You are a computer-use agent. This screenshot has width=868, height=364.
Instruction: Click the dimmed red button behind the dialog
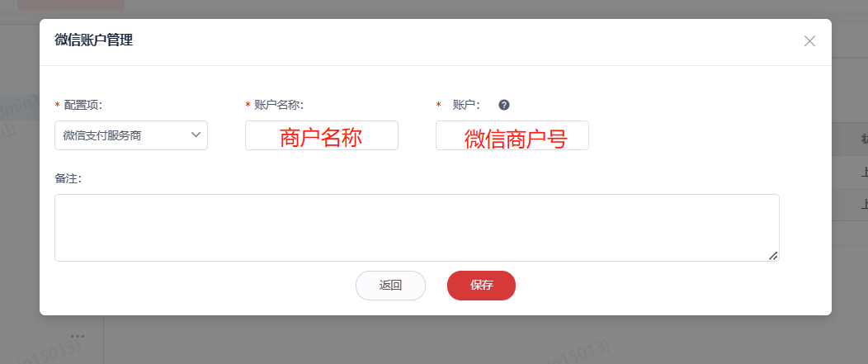[71, 5]
